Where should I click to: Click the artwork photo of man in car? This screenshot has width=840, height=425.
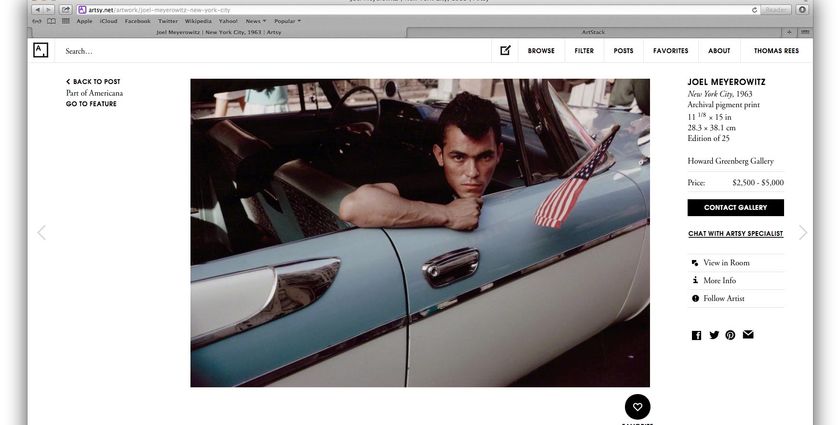(x=420, y=233)
